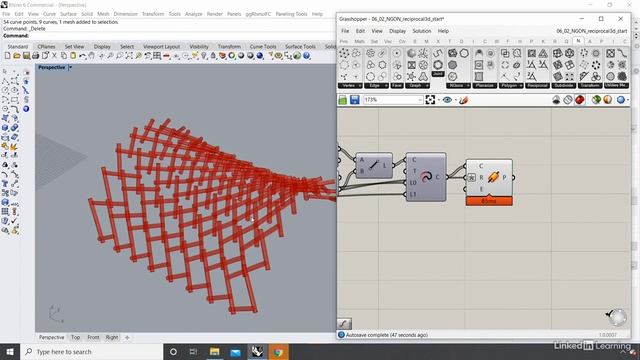Click the Cut scissors icon in Rhino
Screen dimensions: 640x360
click(x=54, y=56)
